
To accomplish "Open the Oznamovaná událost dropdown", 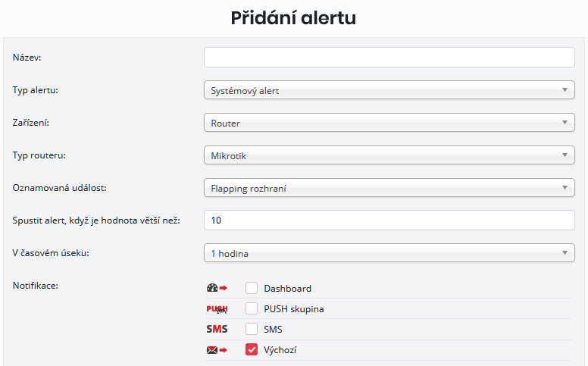I will tap(389, 188).
